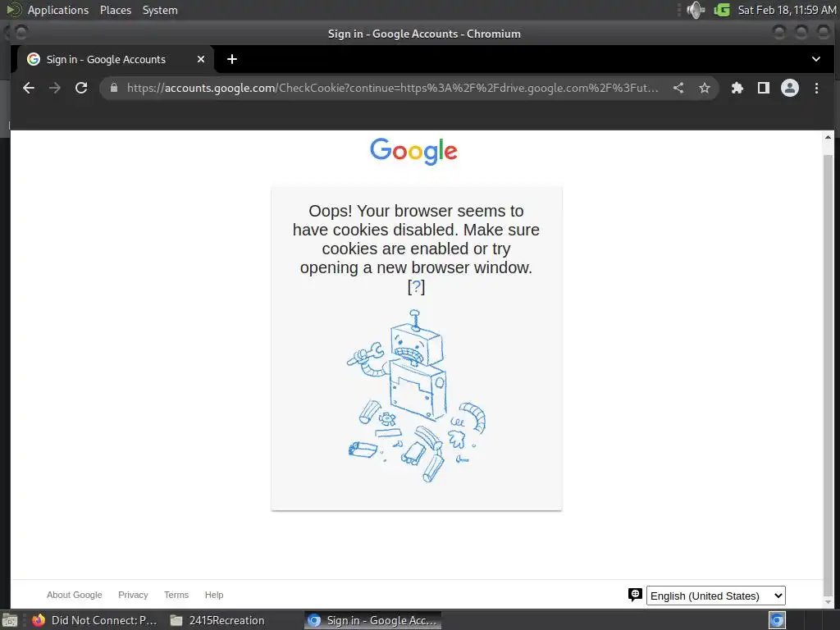Open the Places menu
Image resolution: width=840 pixels, height=630 pixels.
click(x=115, y=10)
